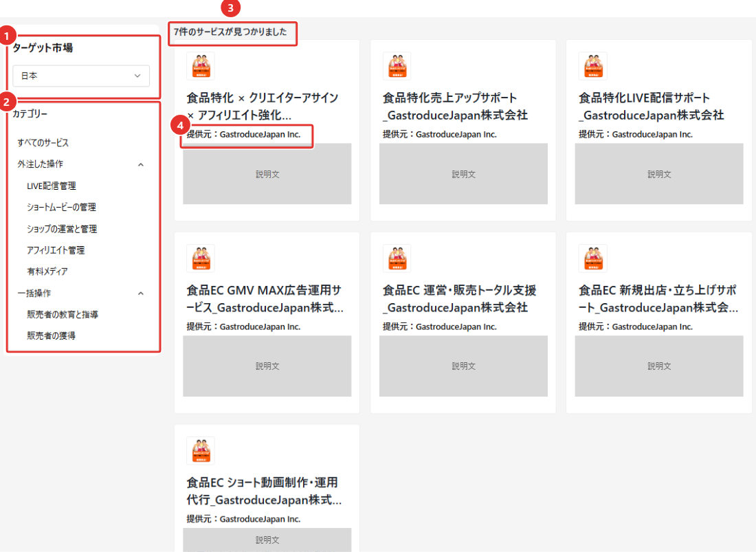Open 食品特化 × クリエイターアサイン service title
This screenshot has height=552, width=756.
coord(263,107)
